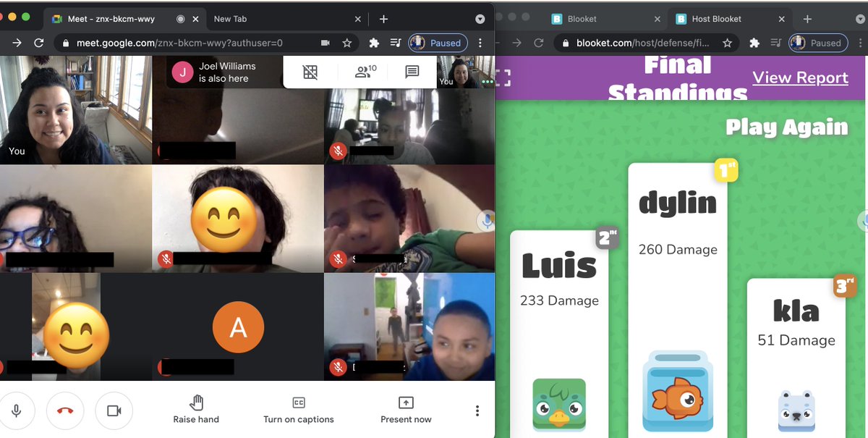
Task: Open a new tab in Blooket window
Action: [808, 19]
